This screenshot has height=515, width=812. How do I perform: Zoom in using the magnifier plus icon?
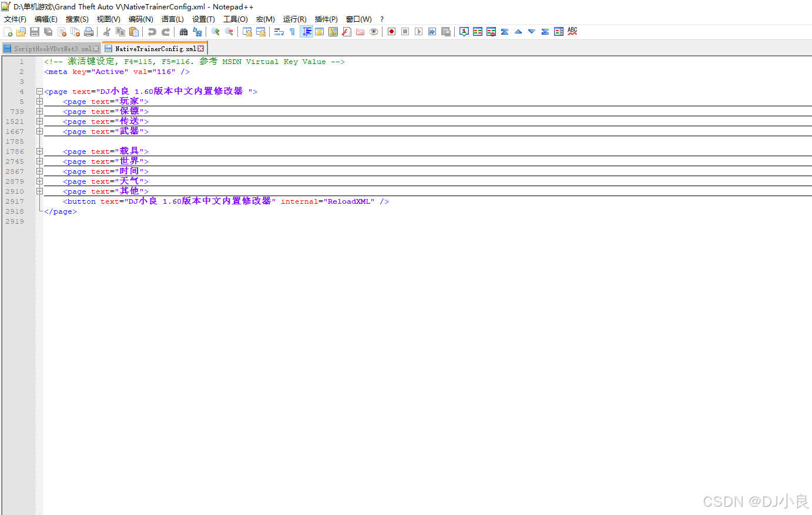click(216, 32)
